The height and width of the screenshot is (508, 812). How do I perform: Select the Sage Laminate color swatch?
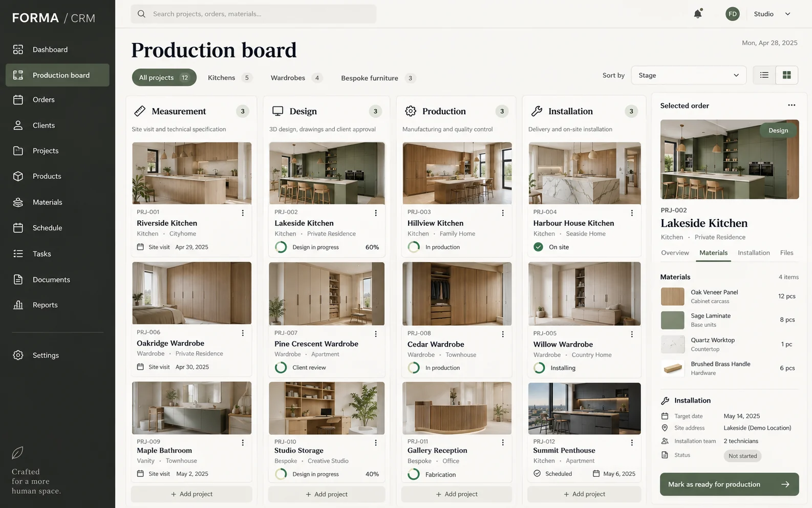point(672,320)
